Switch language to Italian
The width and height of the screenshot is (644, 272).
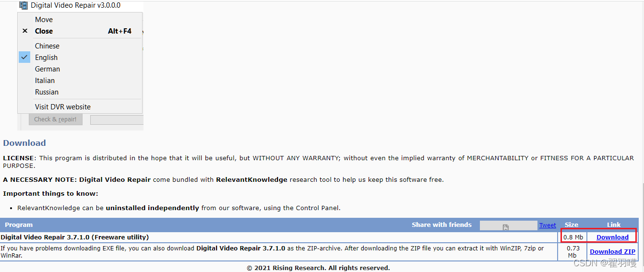(80, 81)
